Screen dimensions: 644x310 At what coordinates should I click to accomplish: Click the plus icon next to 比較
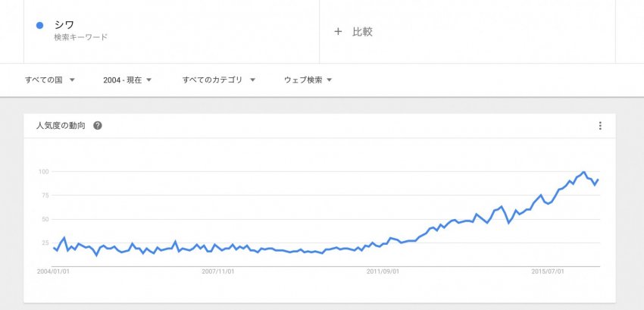click(338, 32)
